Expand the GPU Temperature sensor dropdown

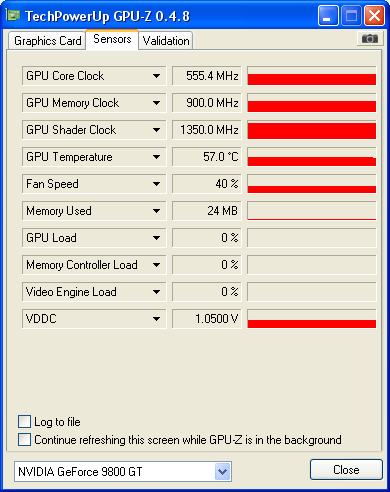(156, 157)
